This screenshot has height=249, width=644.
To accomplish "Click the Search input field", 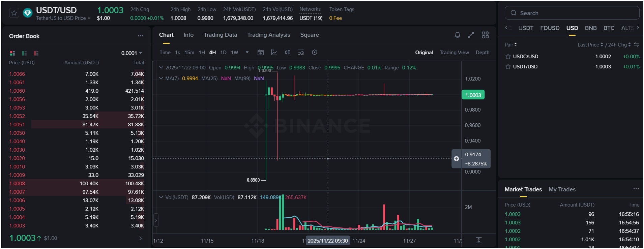I will point(572,13).
